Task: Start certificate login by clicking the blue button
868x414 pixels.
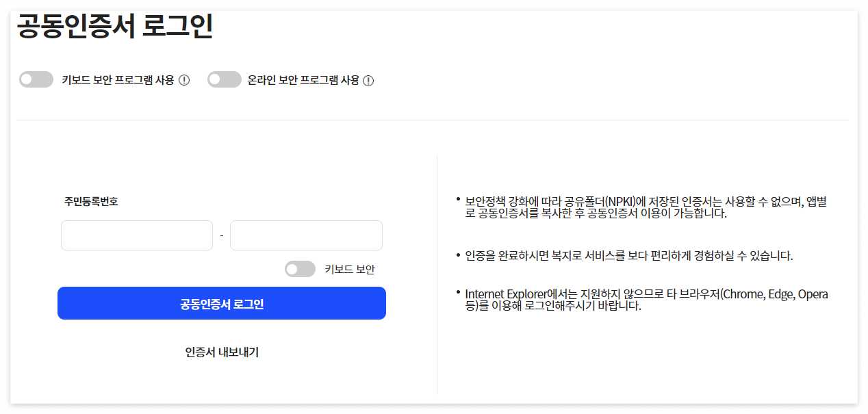Action: 222,302
